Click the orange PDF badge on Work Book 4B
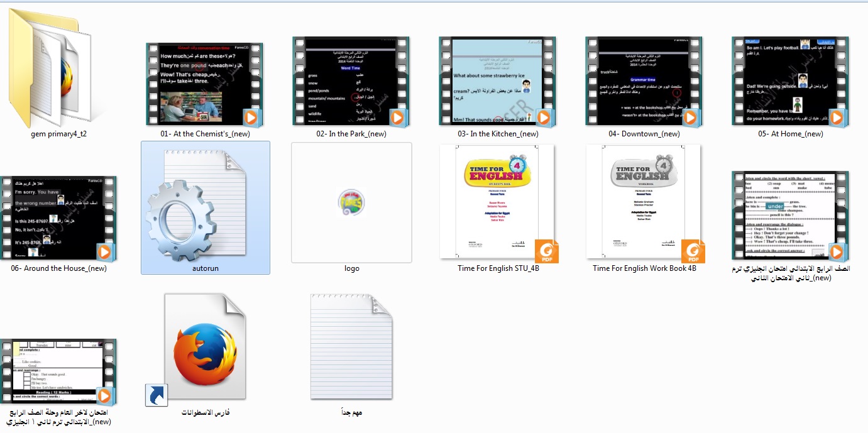This screenshot has height=433, width=868. tap(693, 251)
